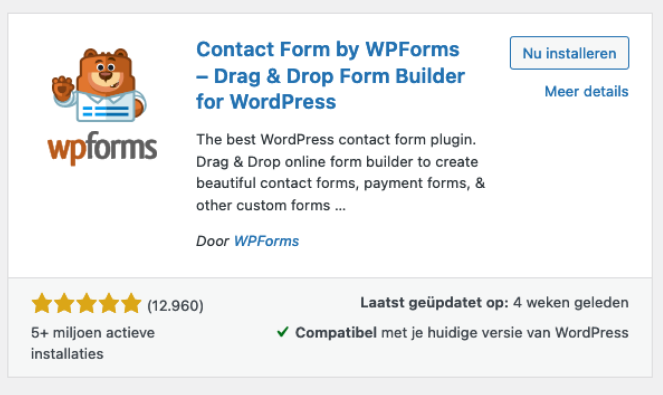Click the (12.960) ratings count
The height and width of the screenshot is (395, 663).
click(175, 305)
